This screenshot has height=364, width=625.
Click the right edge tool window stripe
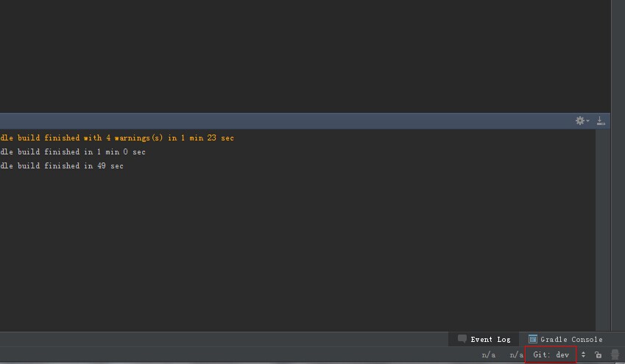[618, 165]
